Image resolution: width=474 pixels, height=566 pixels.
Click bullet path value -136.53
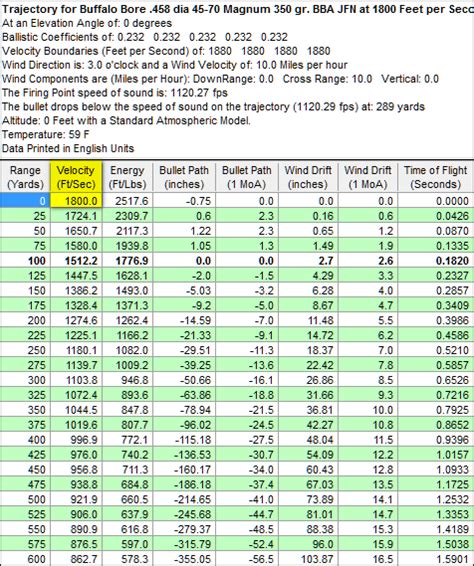(184, 455)
